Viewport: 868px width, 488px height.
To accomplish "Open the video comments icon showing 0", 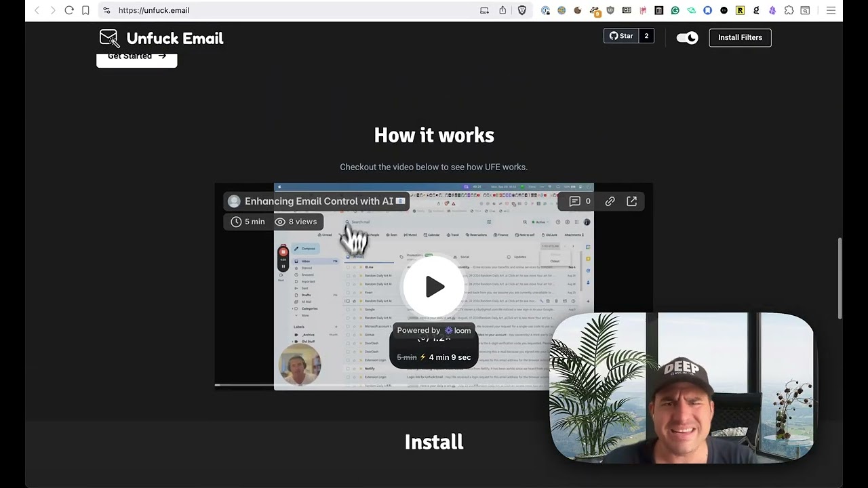I will coord(580,201).
